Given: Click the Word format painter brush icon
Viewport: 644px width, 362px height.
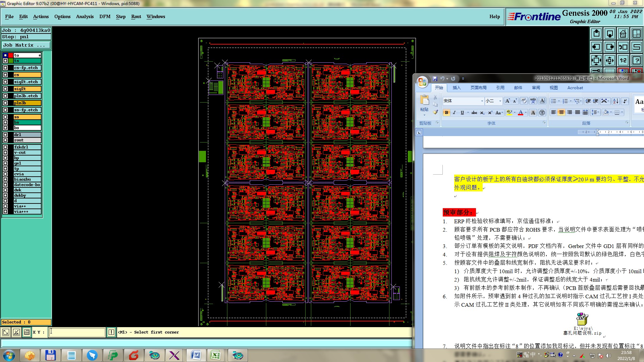Looking at the screenshot, I should click(x=435, y=112).
